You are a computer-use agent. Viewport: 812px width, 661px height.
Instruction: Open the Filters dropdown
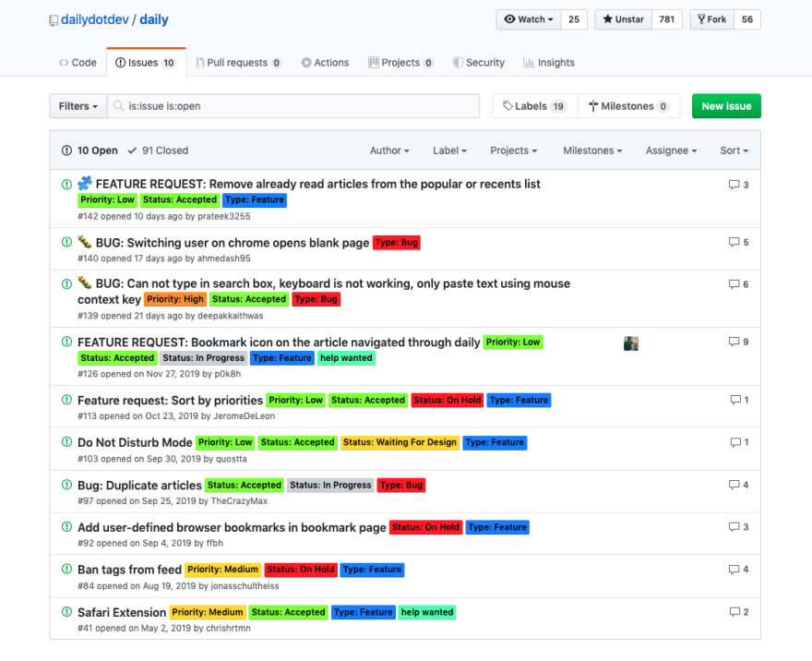pos(78,106)
